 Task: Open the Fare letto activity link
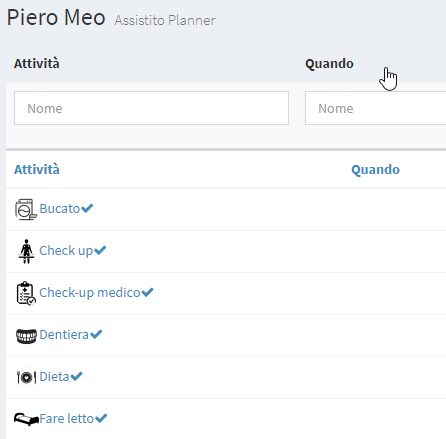tap(67, 419)
